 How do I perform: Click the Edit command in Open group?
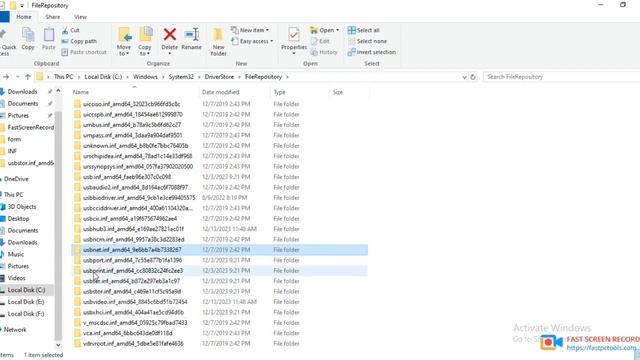click(x=320, y=41)
